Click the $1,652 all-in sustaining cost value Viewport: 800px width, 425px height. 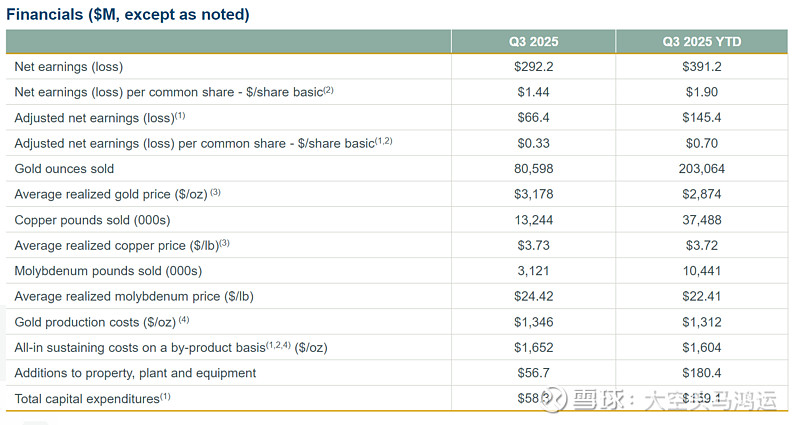pos(533,347)
